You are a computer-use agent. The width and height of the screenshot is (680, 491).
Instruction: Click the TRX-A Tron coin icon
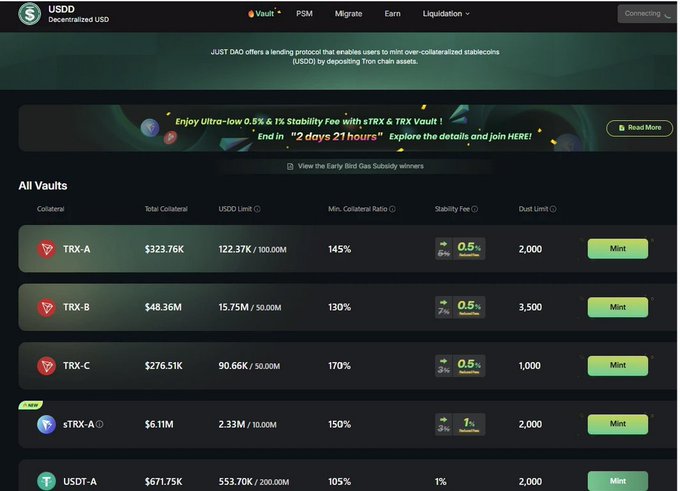tap(46, 249)
